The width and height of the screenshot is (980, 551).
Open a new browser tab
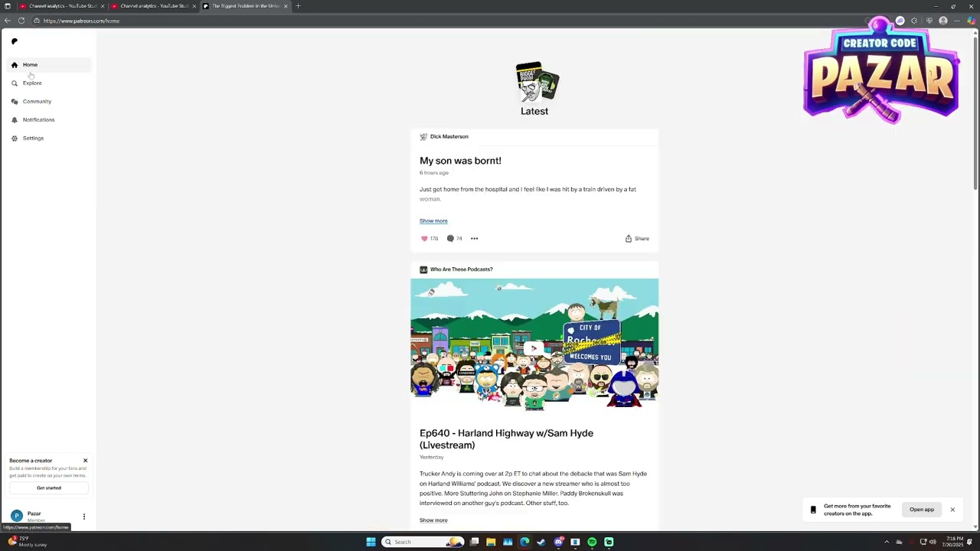tap(298, 6)
